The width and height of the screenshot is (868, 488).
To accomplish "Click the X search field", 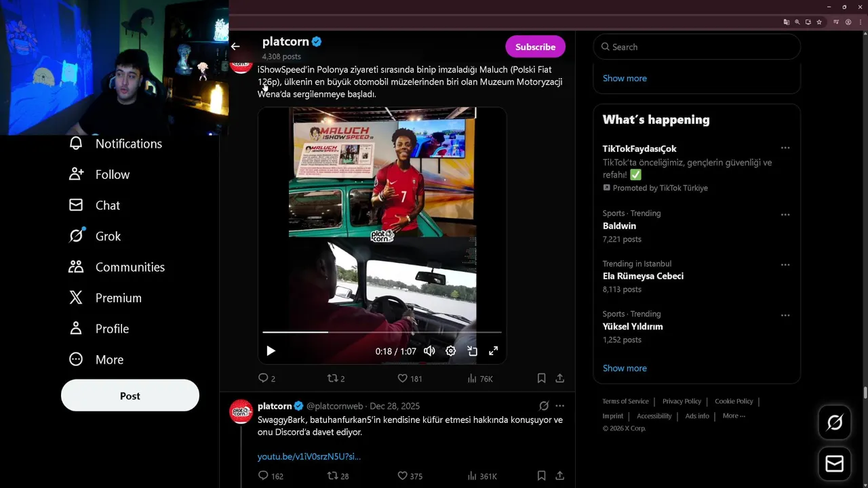I will (x=697, y=47).
